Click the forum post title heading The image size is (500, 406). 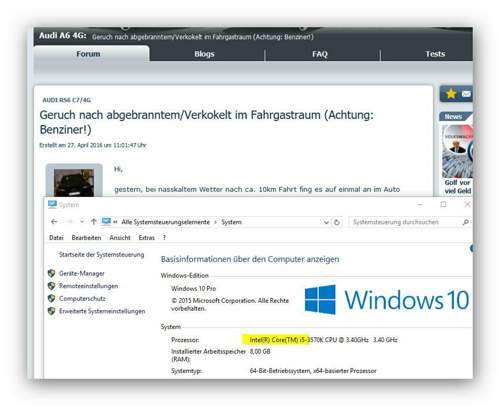pyautogui.click(x=207, y=122)
